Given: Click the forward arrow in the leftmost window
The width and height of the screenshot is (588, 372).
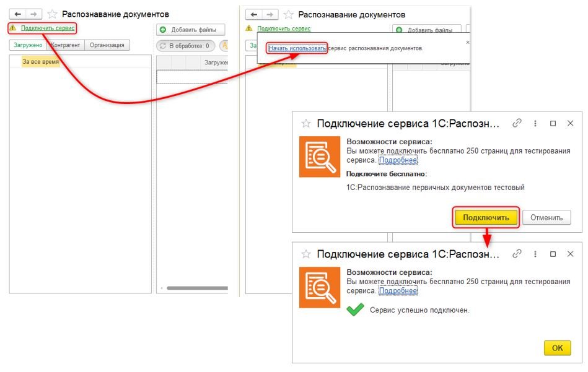Looking at the screenshot, I should (x=33, y=14).
